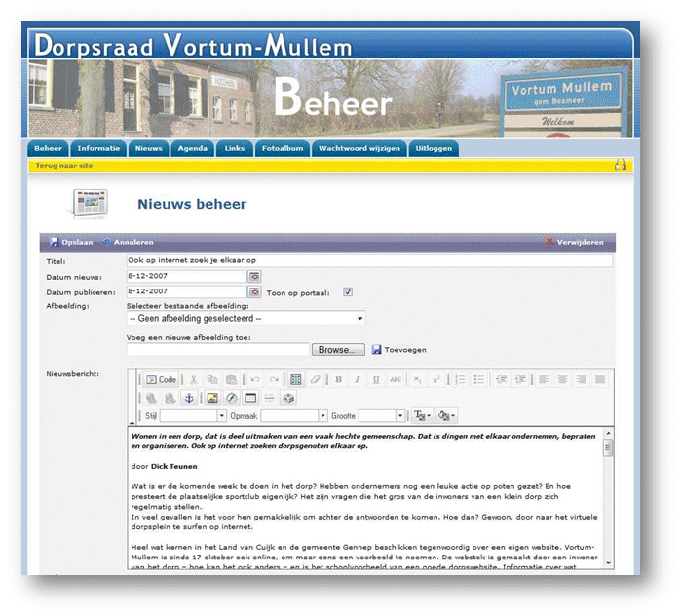Switch to the Fotoalbum tab

[x=282, y=149]
